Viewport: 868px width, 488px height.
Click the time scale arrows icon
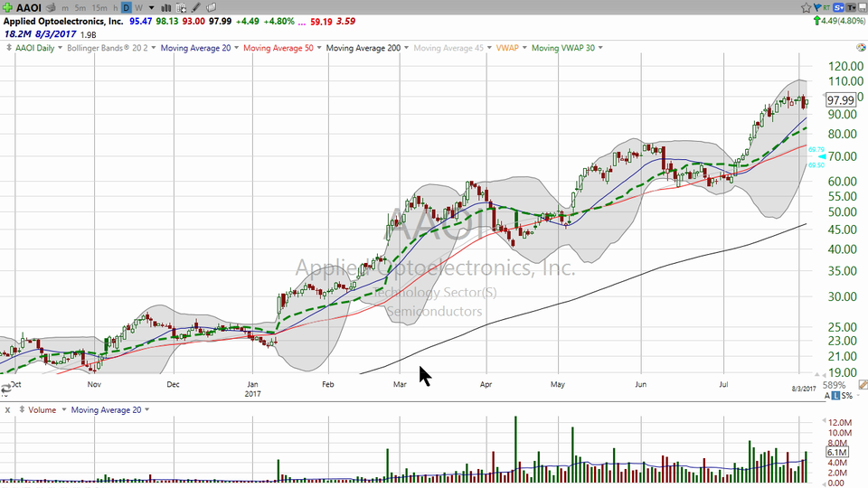pos(5,389)
